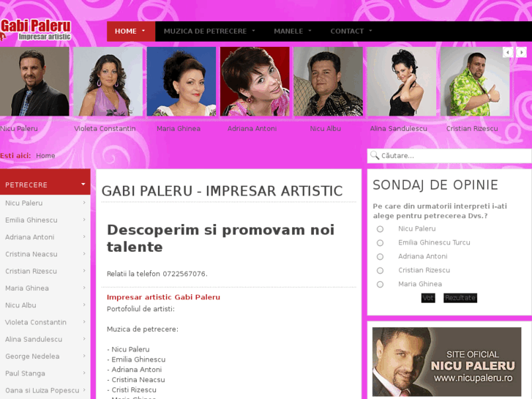Select Cristian Rizescu poll option
Image resolution: width=532 pixels, height=399 pixels.
coord(380,271)
